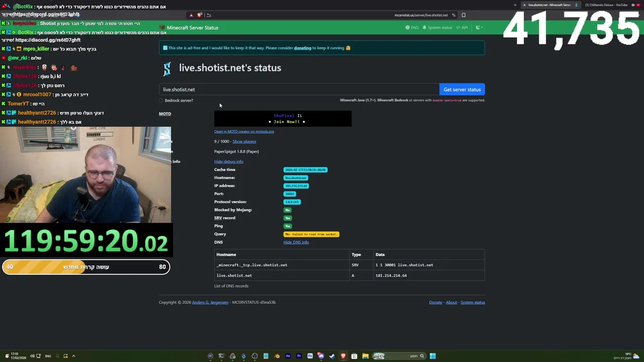Follow the donating link in banner

click(302, 48)
